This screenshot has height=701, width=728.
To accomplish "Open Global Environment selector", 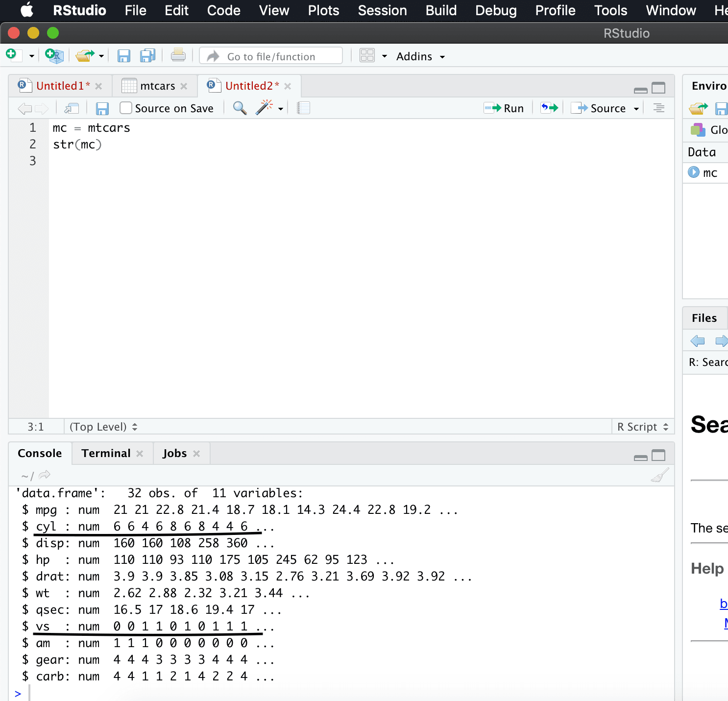I will 709,130.
